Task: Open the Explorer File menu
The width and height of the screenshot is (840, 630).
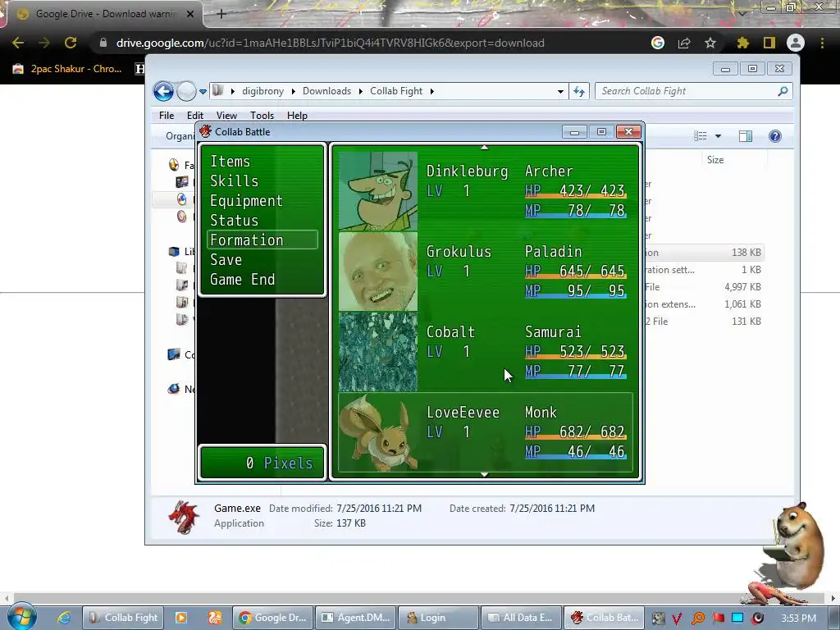Action: point(167,115)
